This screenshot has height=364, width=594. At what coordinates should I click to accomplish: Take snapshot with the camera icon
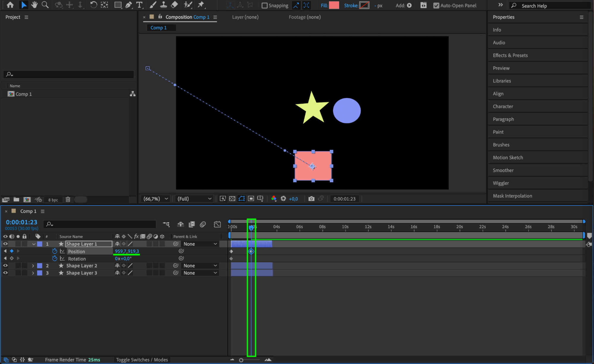pos(311,199)
